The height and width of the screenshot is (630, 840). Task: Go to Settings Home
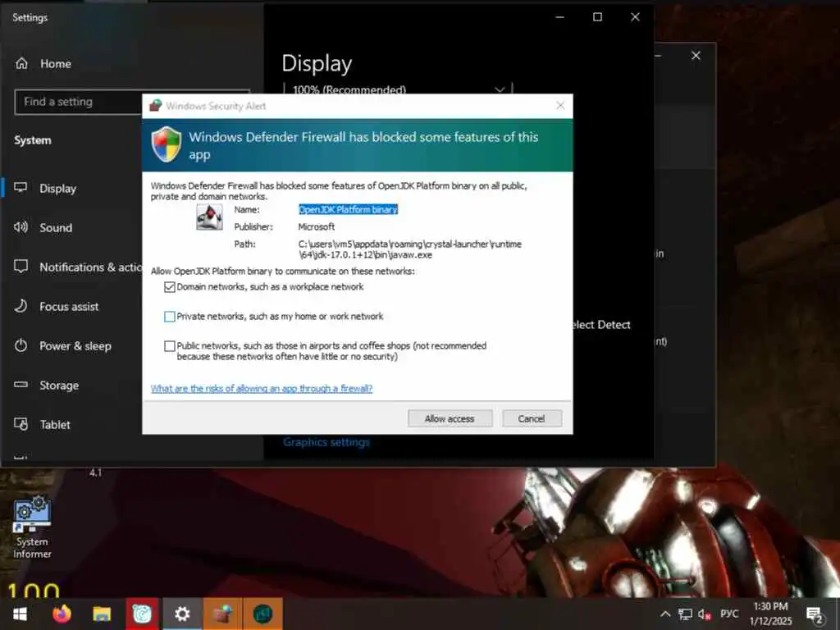click(43, 64)
